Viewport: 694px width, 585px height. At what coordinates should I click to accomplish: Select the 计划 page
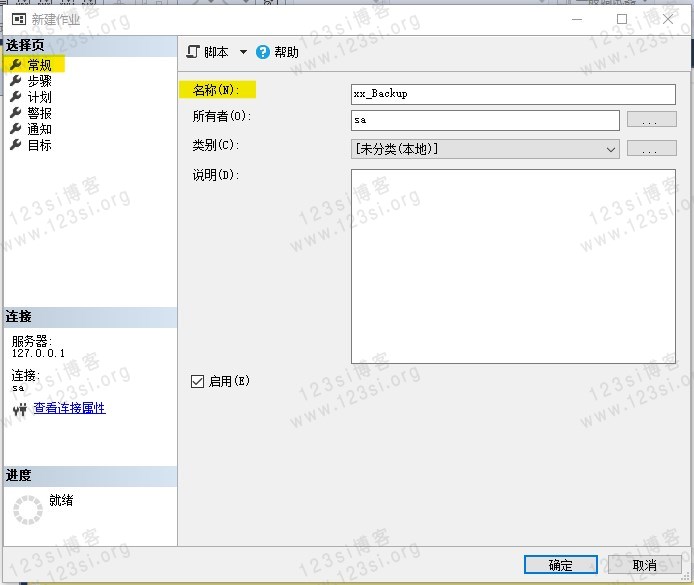[40, 97]
